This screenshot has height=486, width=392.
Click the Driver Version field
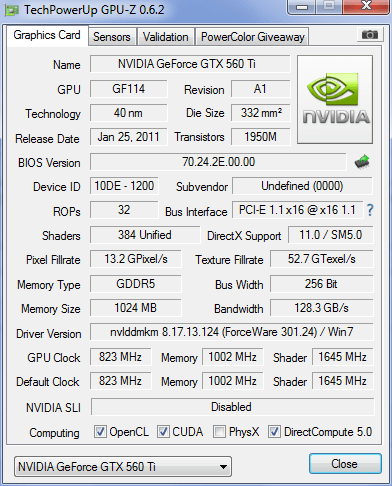click(232, 332)
